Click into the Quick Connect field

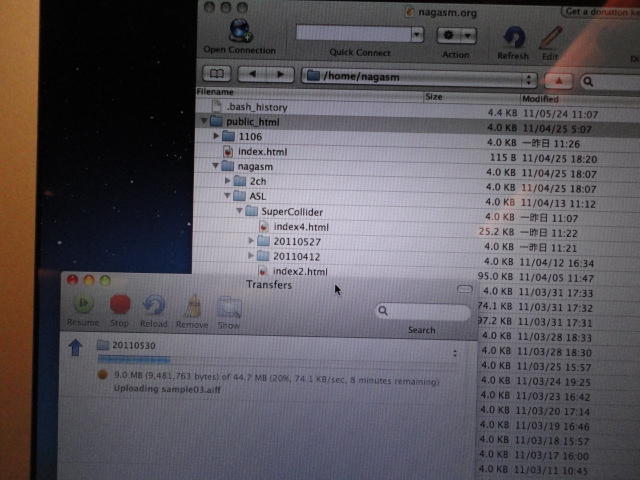353,33
